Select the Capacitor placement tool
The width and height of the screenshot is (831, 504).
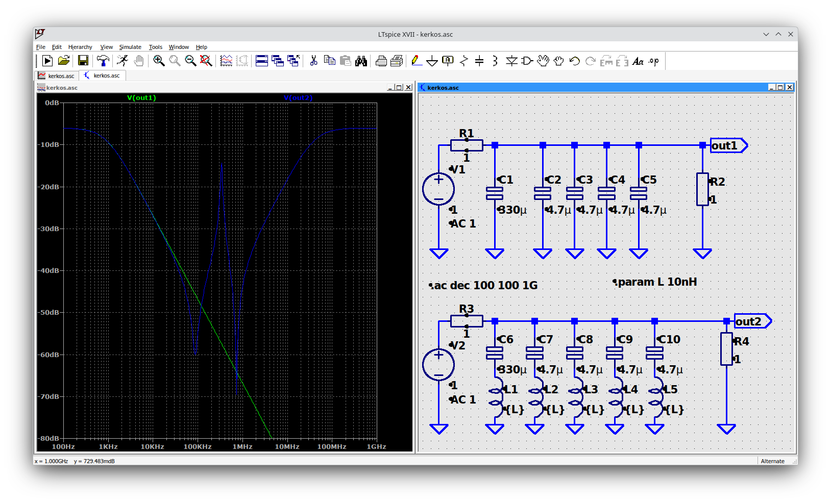[x=479, y=61]
